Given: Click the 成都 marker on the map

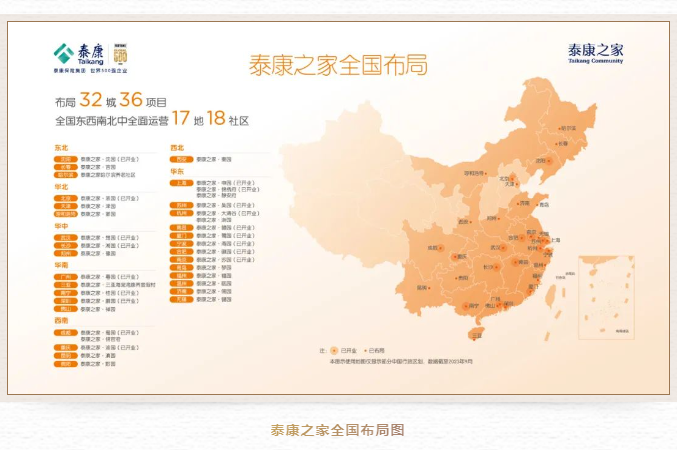Looking at the screenshot, I should pyautogui.click(x=440, y=248).
